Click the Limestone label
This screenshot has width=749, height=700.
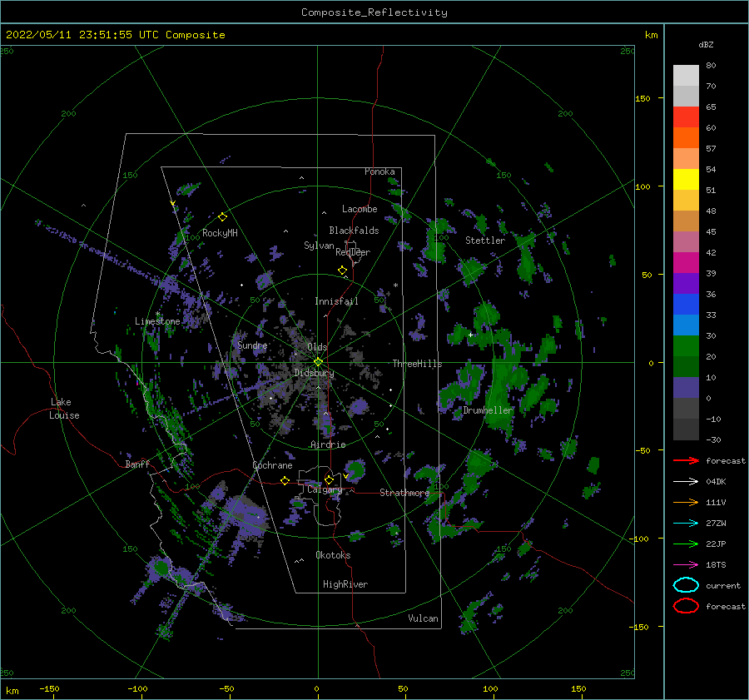[157, 321]
